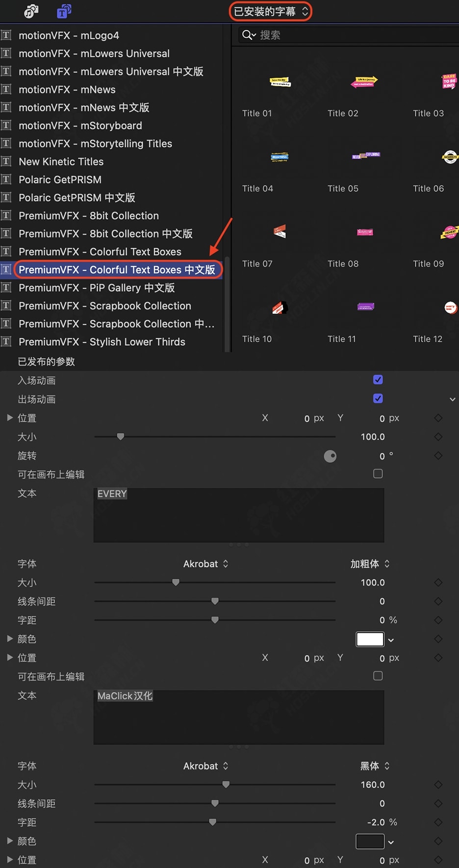Viewport: 459px width, 868px height.
Task: Select motionVFX - mStoryboard category
Action: 80,126
